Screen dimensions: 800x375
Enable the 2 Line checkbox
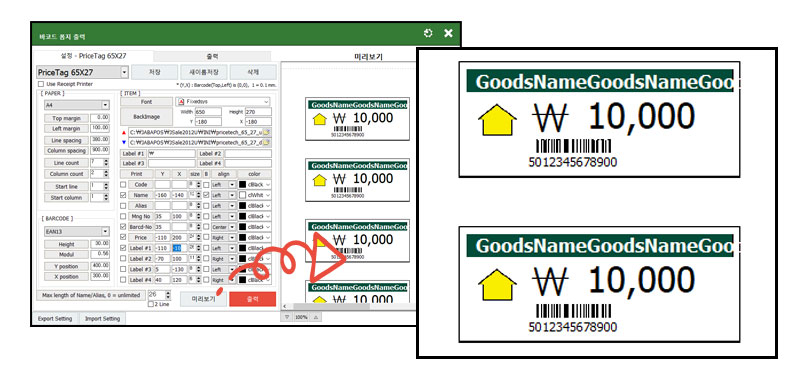click(x=151, y=305)
